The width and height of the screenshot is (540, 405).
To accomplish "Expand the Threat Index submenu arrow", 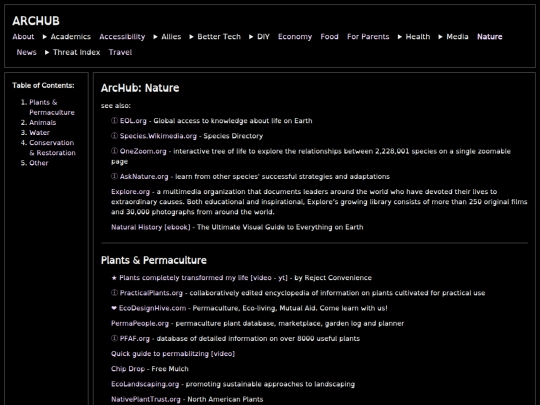I will coord(47,52).
